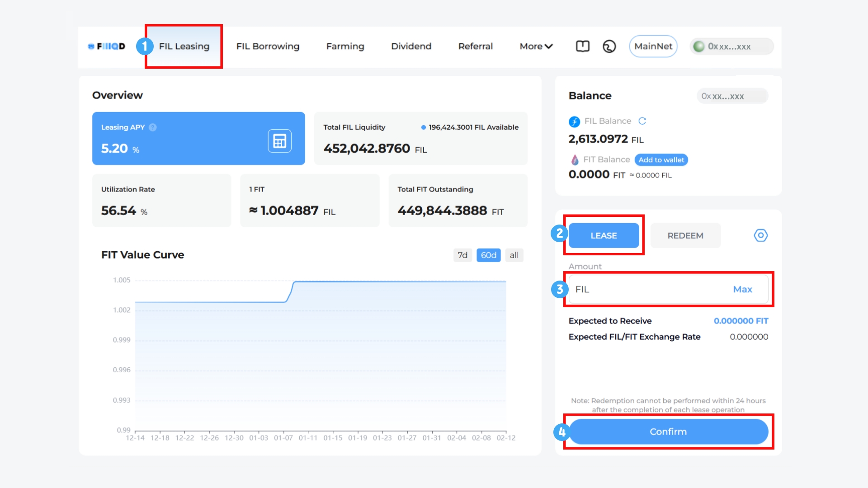Expand the More menu
868x488 pixels.
click(536, 46)
